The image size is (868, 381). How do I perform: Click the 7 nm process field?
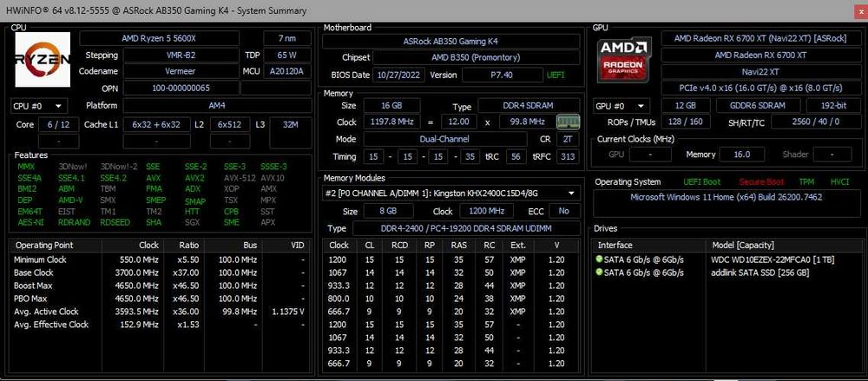(x=288, y=38)
